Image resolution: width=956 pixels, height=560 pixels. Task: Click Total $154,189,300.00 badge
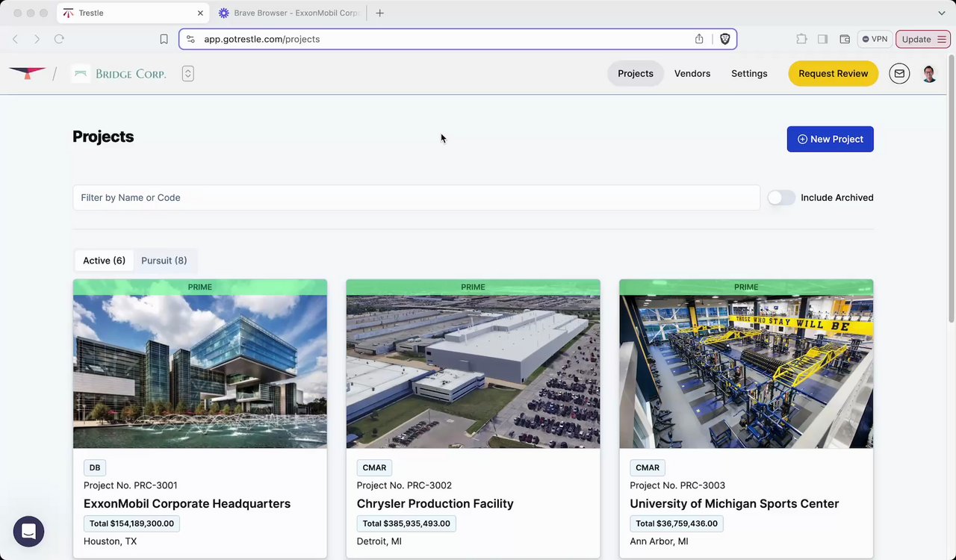(x=131, y=523)
